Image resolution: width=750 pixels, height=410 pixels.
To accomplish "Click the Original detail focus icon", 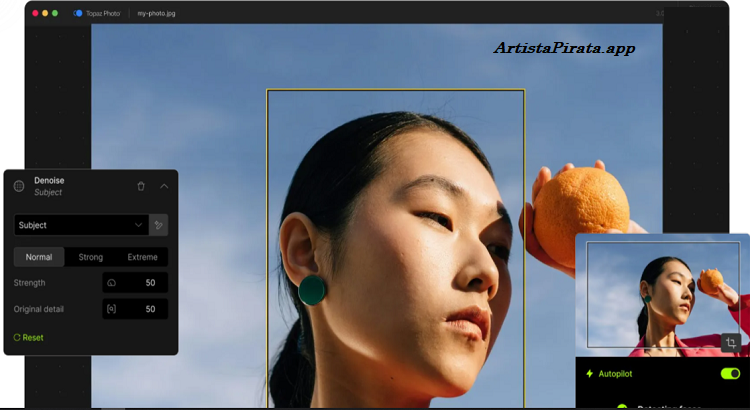I will click(x=111, y=309).
